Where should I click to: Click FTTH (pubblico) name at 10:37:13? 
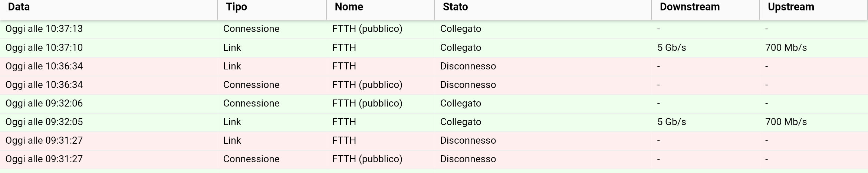(367, 29)
